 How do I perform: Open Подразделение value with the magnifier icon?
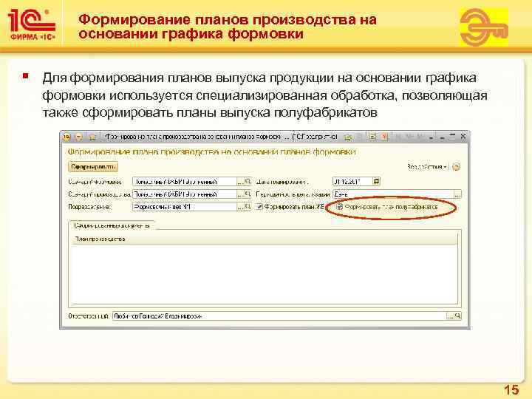click(248, 207)
